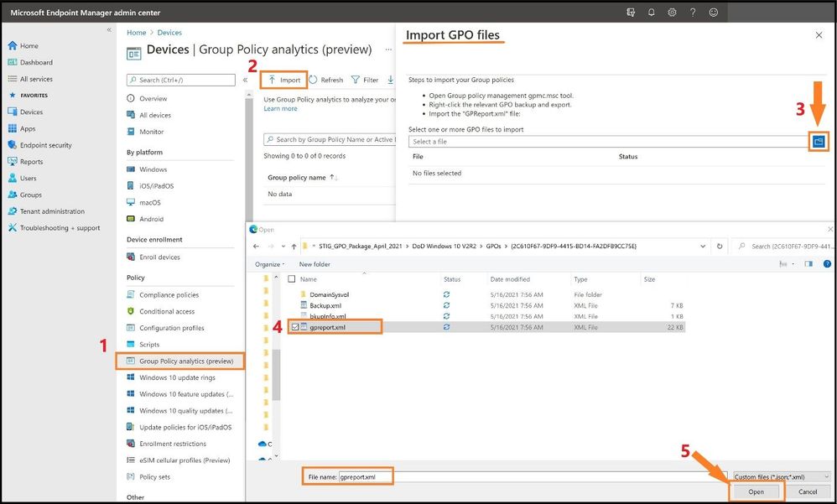Open Devices in the favorites navigation
837x504 pixels.
coord(31,112)
